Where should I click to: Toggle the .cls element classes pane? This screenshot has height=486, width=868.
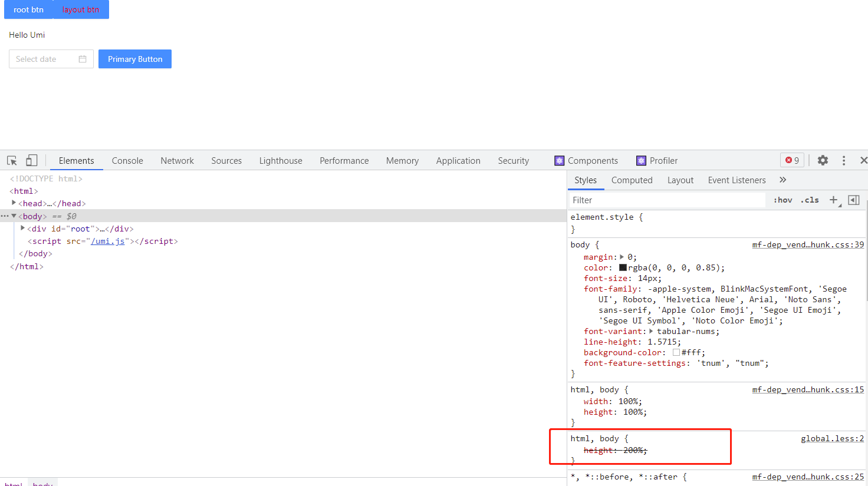(809, 200)
